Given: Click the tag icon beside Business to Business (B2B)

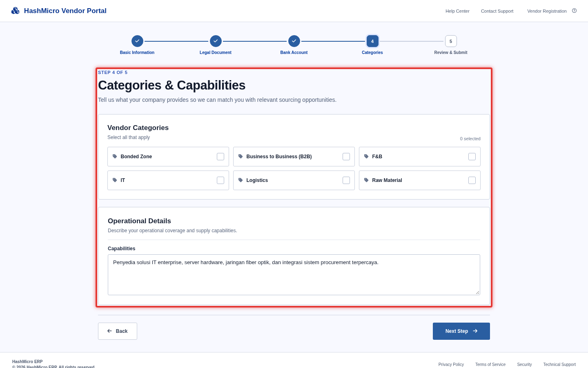Looking at the screenshot, I should 241,157.
